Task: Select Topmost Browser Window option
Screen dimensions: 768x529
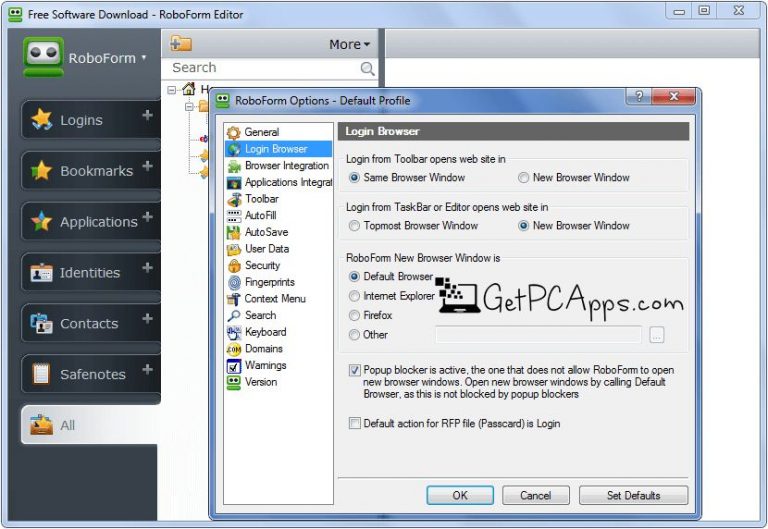Action: [354, 225]
